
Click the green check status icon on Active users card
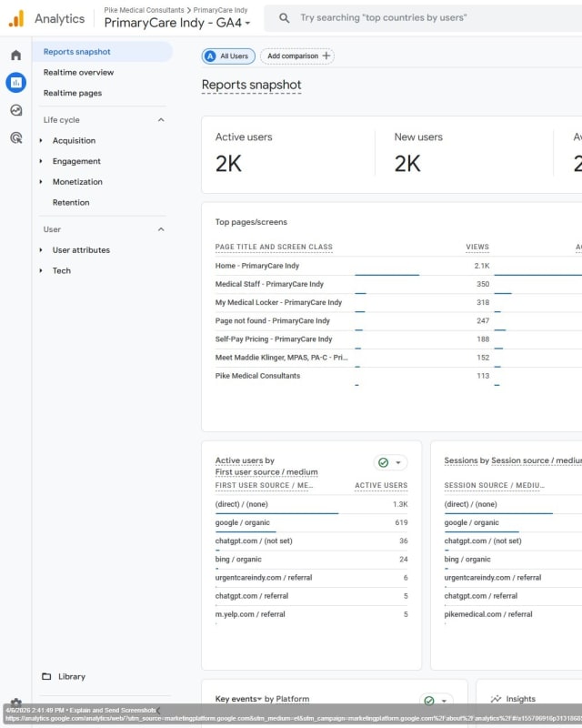[x=384, y=462]
